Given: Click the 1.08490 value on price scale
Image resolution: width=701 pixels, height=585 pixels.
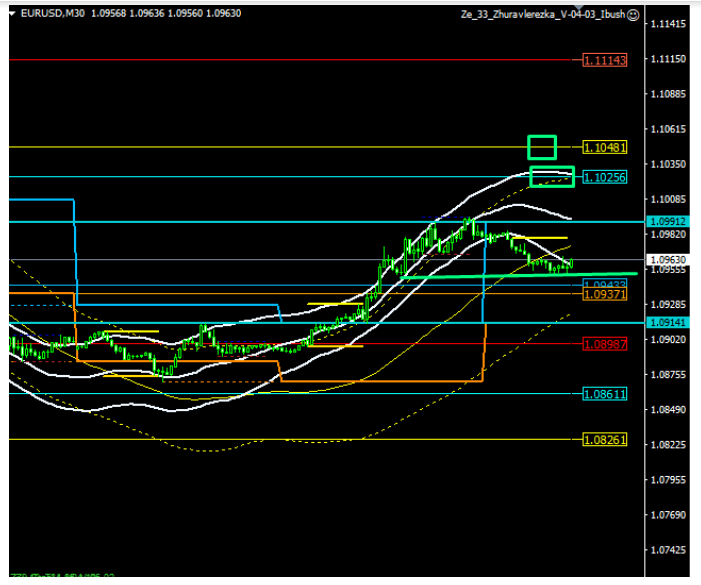Looking at the screenshot, I should click(668, 410).
